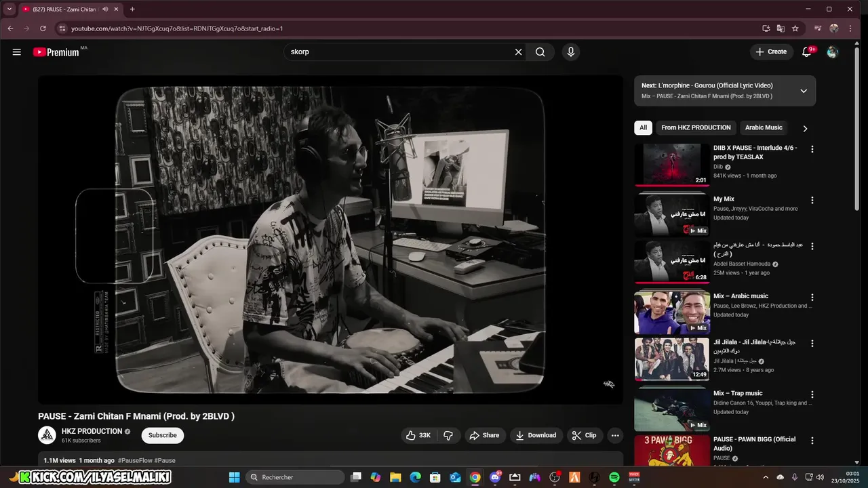Bookmark this page with the star icon

click(795, 28)
